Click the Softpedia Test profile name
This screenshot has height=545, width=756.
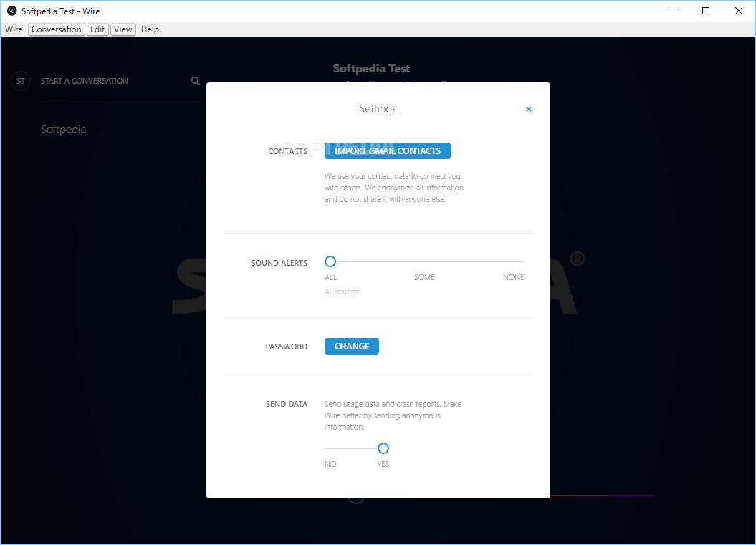point(371,69)
